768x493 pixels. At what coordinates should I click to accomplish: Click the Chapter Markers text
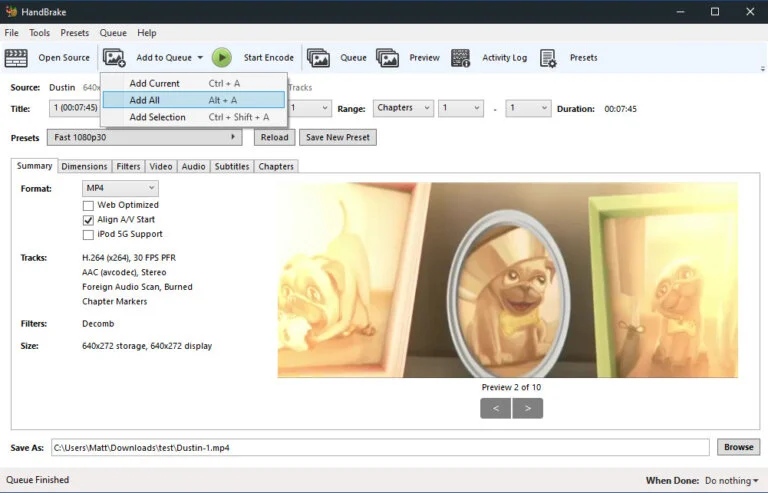pyautogui.click(x=115, y=302)
